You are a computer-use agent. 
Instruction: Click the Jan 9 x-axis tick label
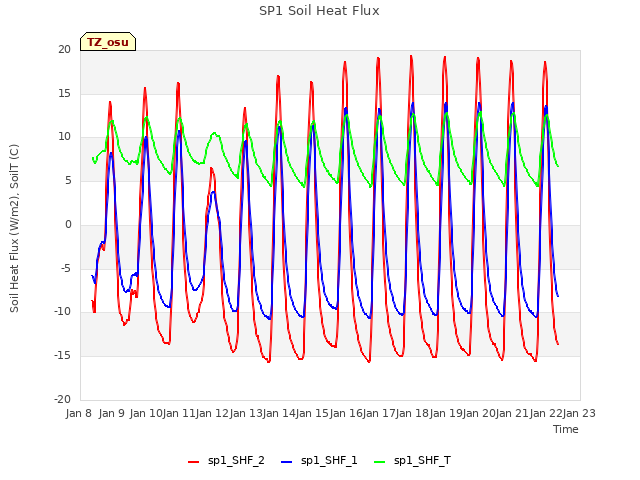112,413
